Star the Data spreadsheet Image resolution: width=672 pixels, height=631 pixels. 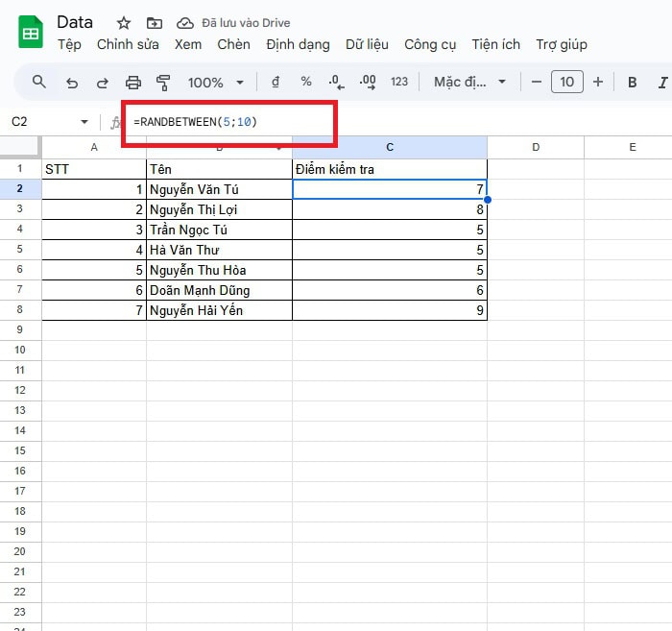(x=124, y=23)
